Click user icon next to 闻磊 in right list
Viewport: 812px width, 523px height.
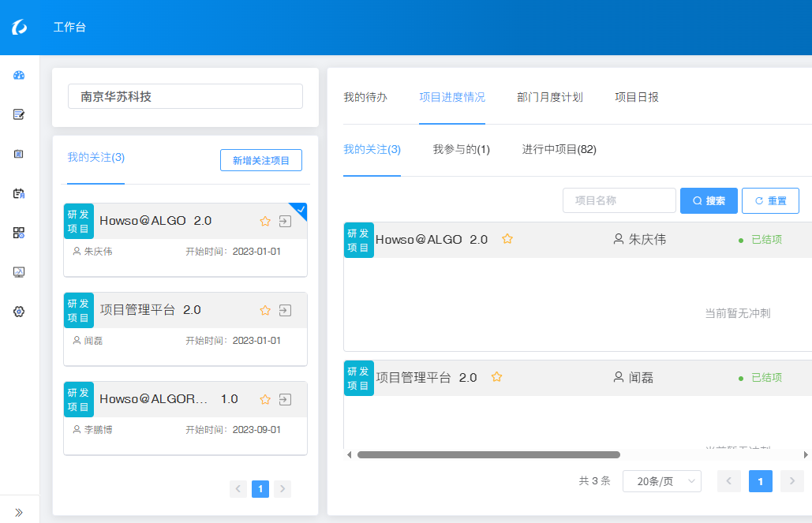(x=619, y=377)
